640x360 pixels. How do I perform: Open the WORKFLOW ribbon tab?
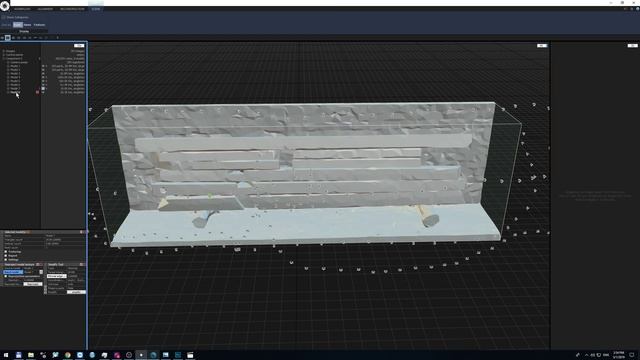22,9
